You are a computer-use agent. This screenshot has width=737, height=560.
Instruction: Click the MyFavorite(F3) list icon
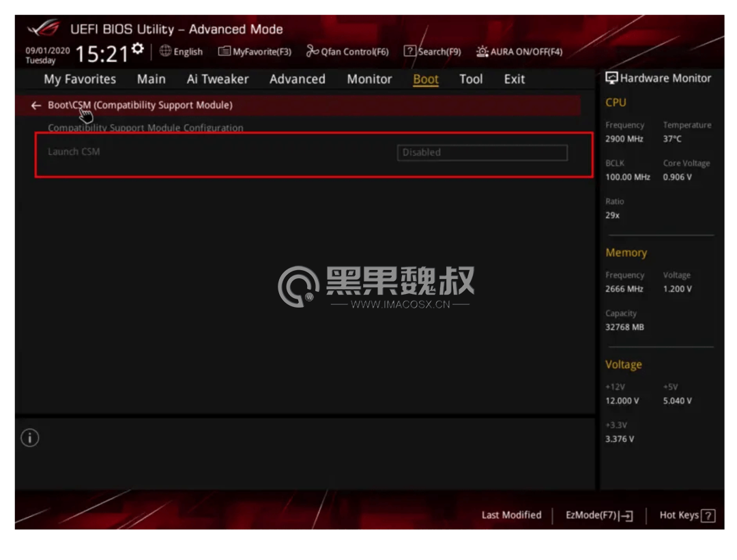[225, 50]
